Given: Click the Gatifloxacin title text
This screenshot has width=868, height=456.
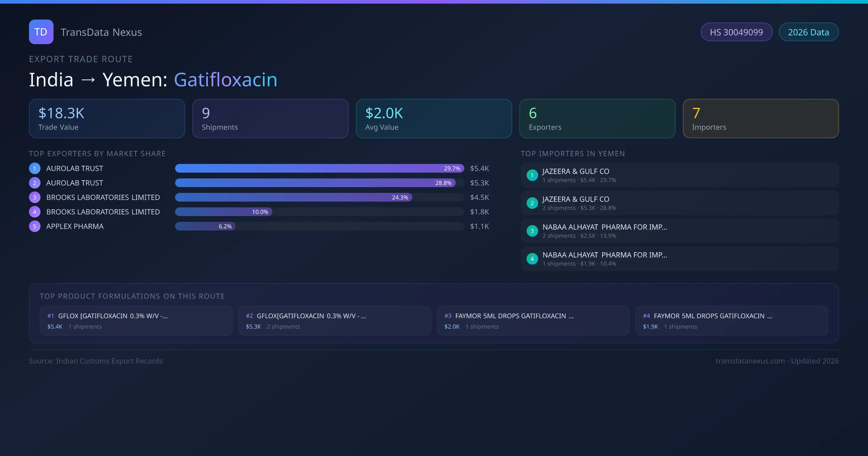Looking at the screenshot, I should [x=225, y=80].
